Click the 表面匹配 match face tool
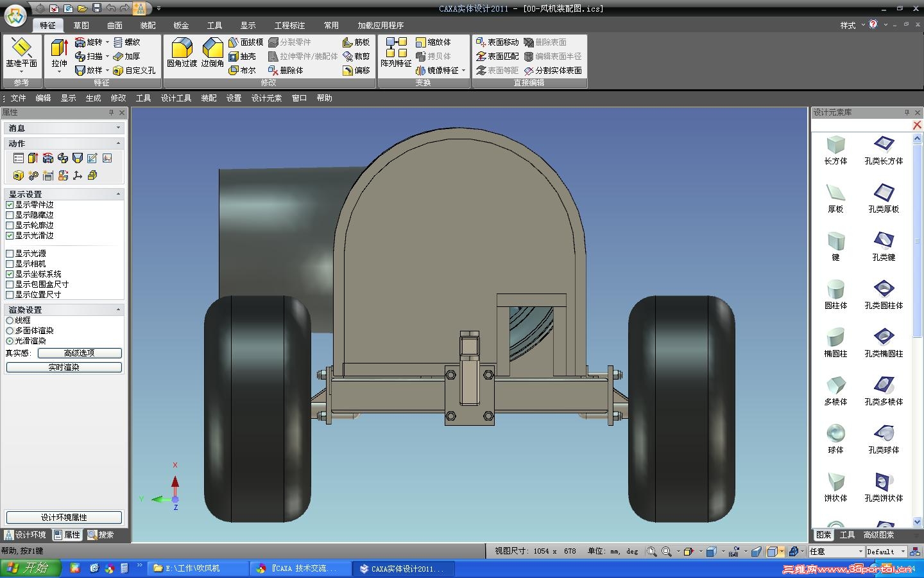 [497, 57]
